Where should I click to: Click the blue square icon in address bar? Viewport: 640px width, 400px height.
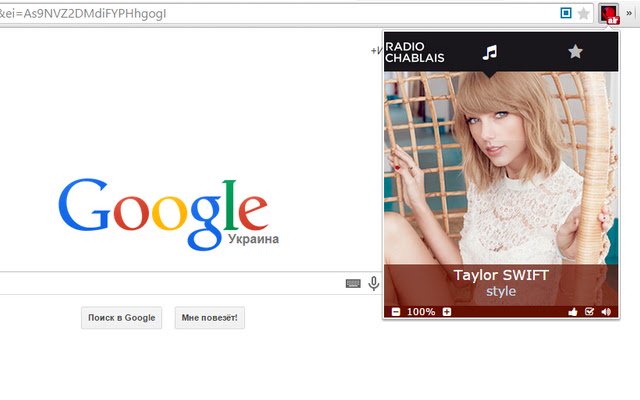(x=566, y=13)
